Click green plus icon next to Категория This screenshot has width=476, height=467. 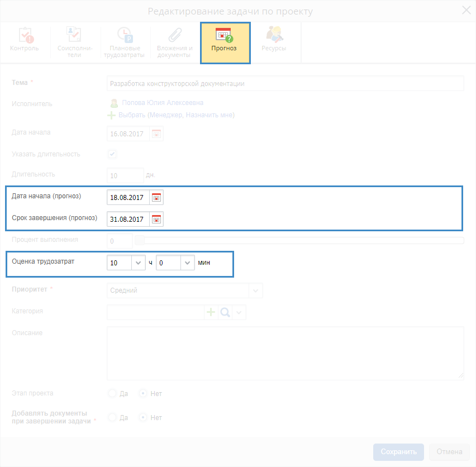211,312
